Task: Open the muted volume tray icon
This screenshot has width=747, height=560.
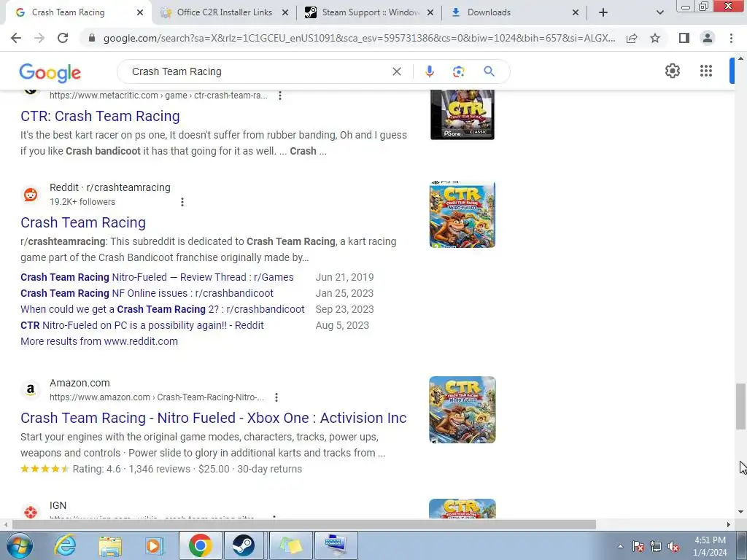Action: coord(673,546)
